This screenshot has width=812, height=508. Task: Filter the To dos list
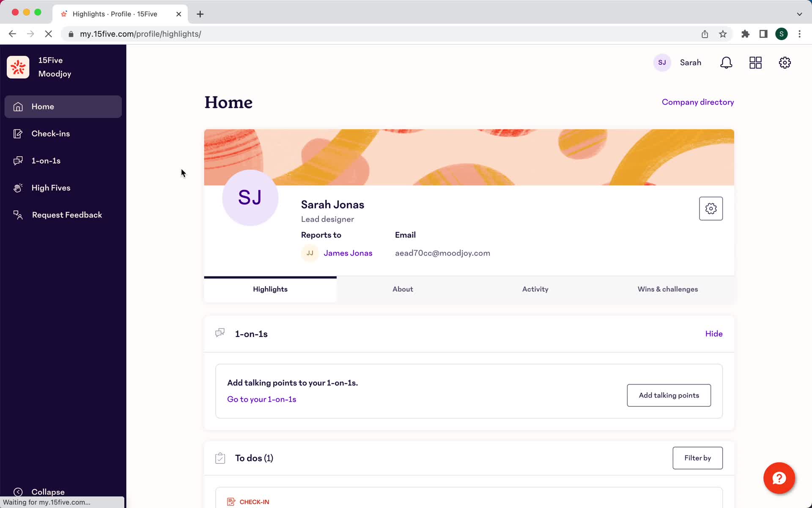point(697,458)
